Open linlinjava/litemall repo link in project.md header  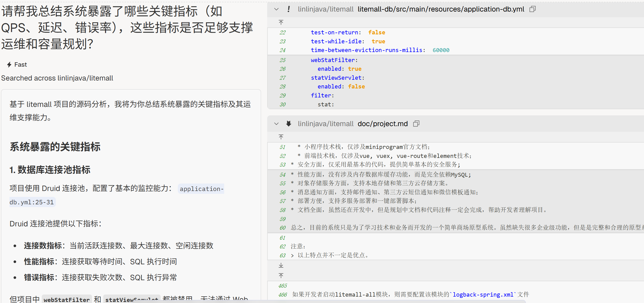325,124
